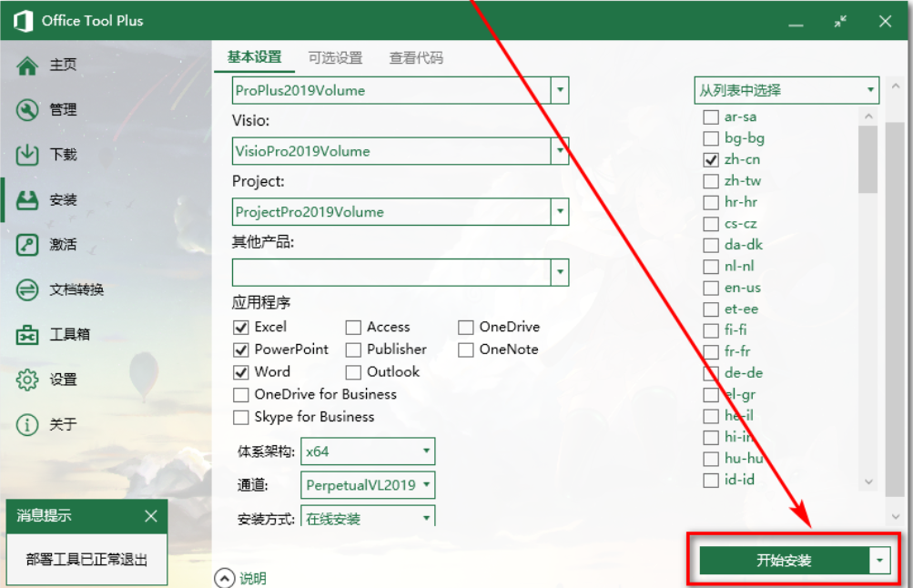Click the 部署工具已正常退出 message text
The height and width of the screenshot is (588, 913).
86,560
